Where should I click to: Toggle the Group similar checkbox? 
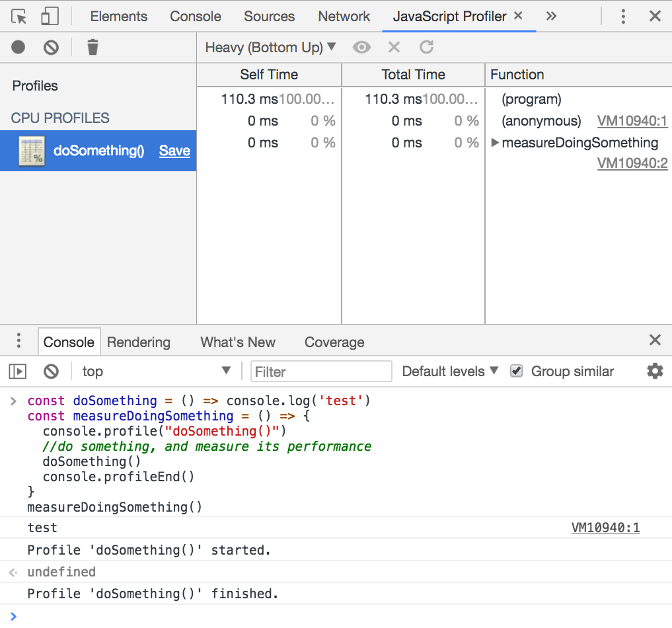pyautogui.click(x=517, y=372)
